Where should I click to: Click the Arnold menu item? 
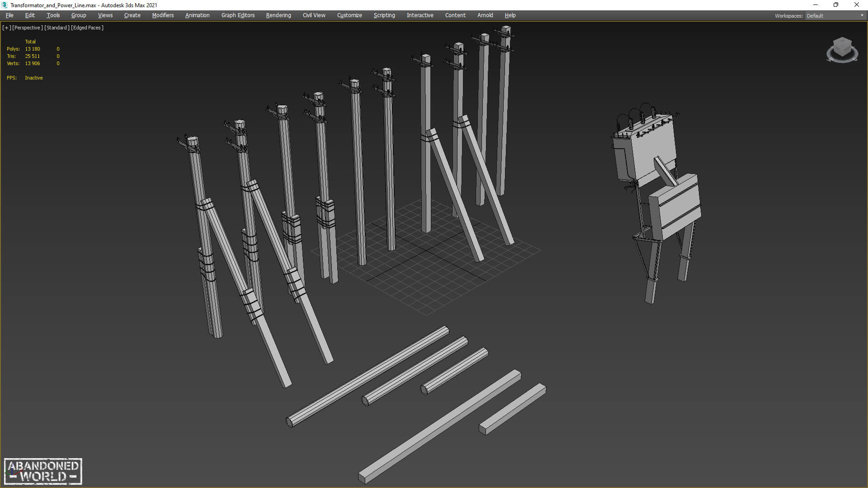pyautogui.click(x=485, y=15)
